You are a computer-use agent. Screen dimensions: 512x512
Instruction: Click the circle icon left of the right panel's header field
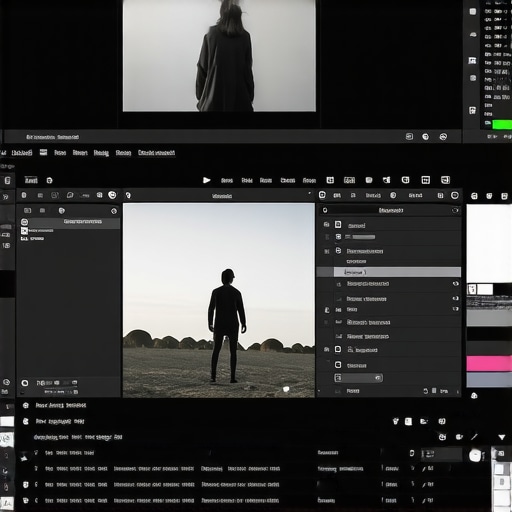325,210
